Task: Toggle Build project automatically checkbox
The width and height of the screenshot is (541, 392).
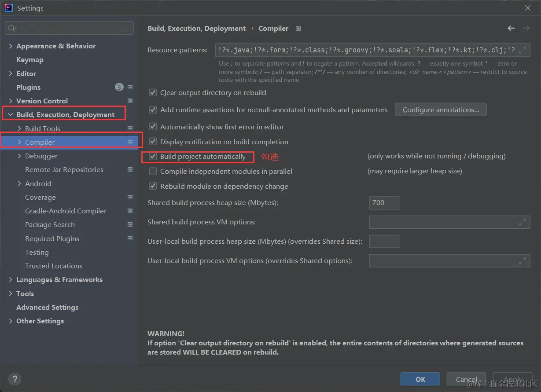Action: [x=153, y=157]
